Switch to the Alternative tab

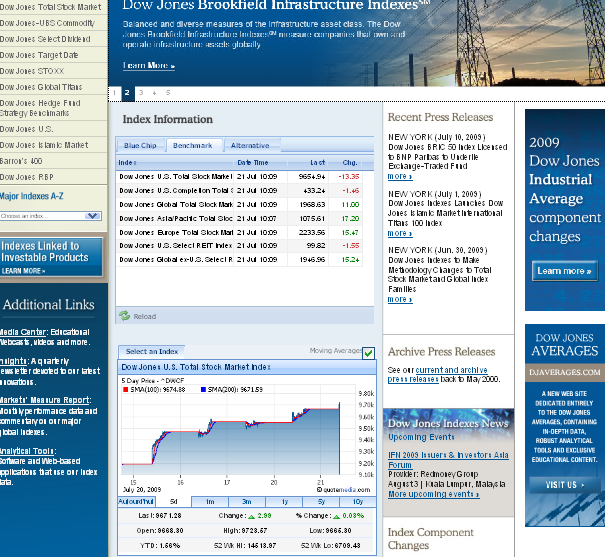click(x=252, y=145)
